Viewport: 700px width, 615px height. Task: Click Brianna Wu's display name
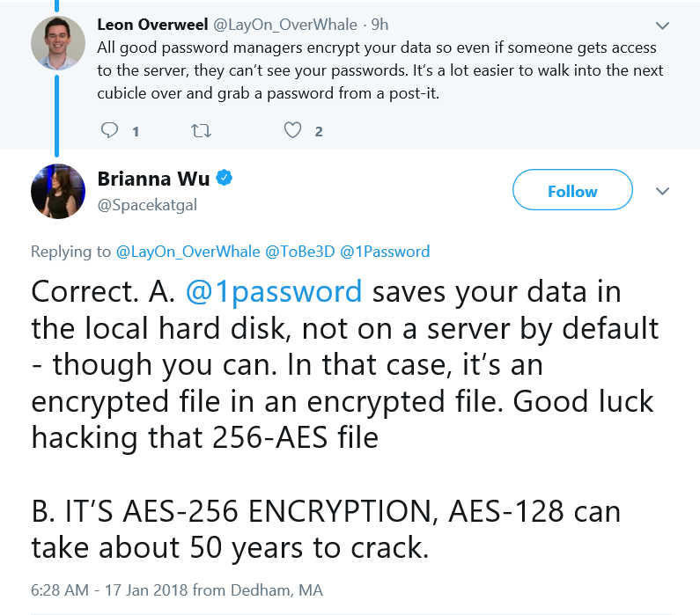pyautogui.click(x=153, y=179)
